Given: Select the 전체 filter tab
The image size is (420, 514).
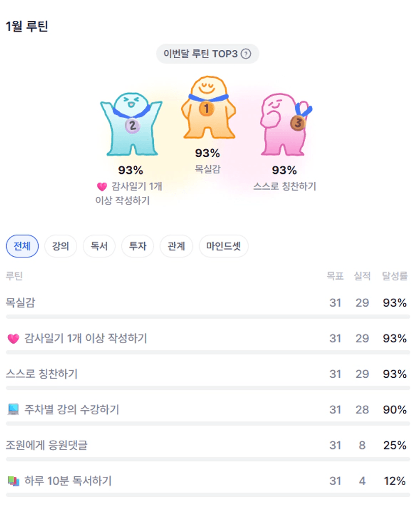Looking at the screenshot, I should point(22,247).
